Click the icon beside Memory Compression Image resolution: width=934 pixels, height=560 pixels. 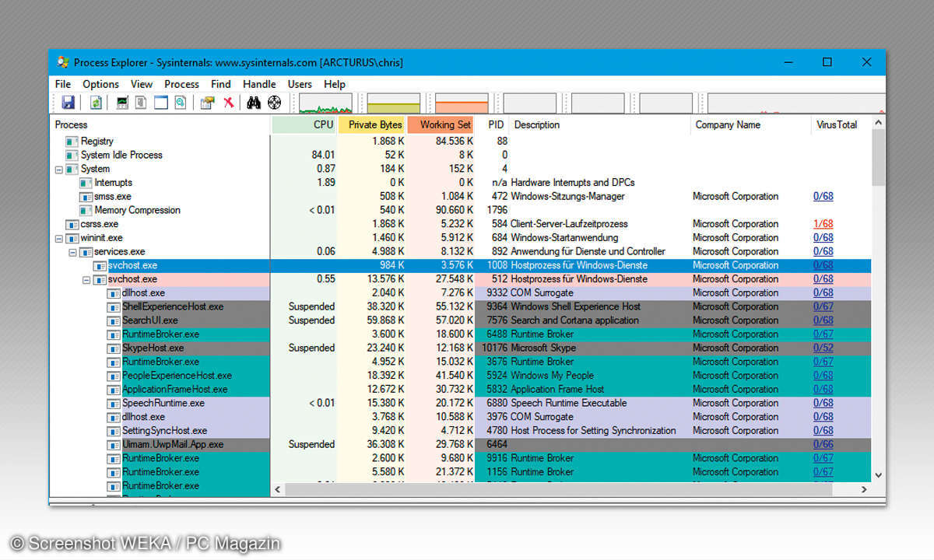pyautogui.click(x=86, y=210)
